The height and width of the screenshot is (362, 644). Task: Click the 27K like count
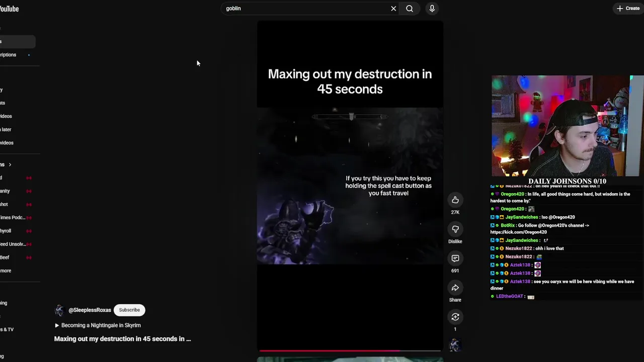tap(455, 212)
